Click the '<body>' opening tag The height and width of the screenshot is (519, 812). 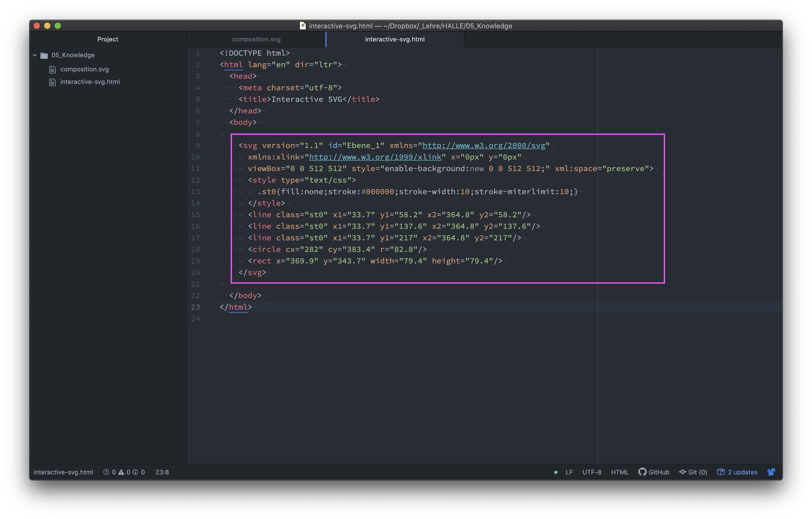pos(243,123)
